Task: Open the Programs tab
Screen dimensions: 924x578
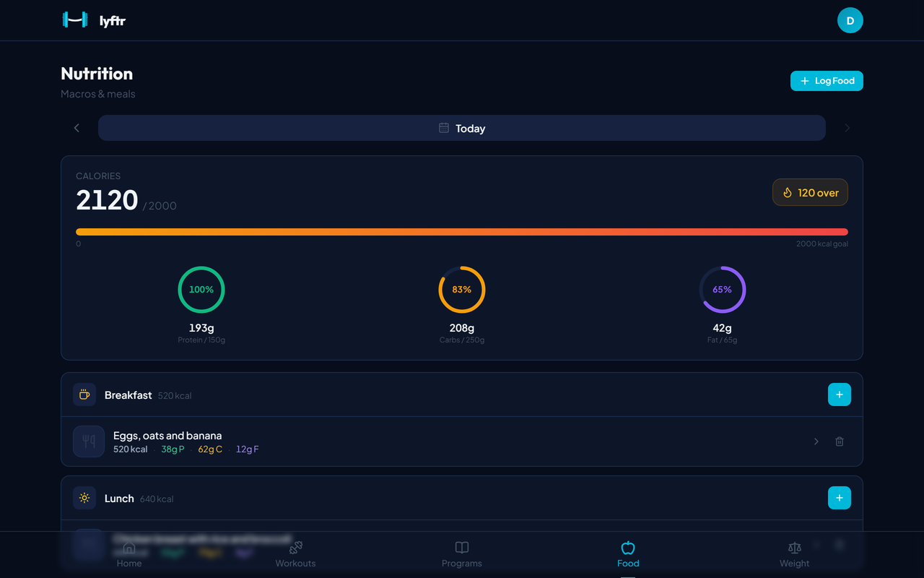Action: pos(462,555)
